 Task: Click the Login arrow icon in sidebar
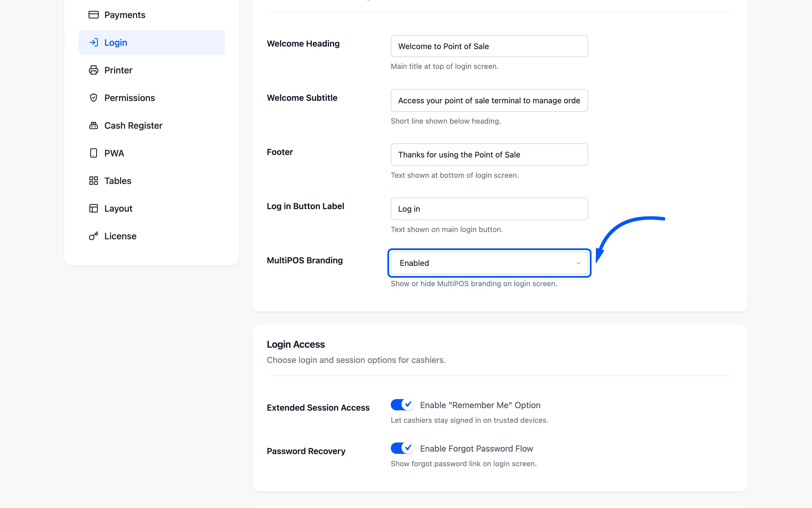[93, 42]
